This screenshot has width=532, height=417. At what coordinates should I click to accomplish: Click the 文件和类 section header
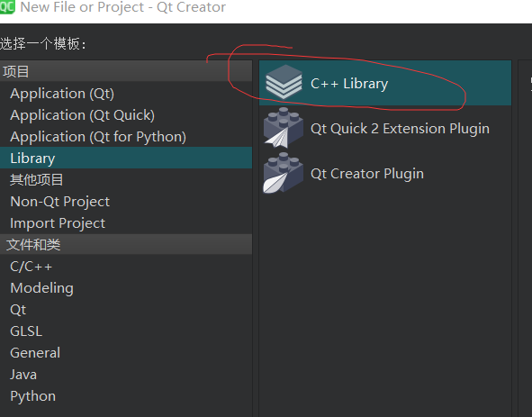pyautogui.click(x=126, y=244)
